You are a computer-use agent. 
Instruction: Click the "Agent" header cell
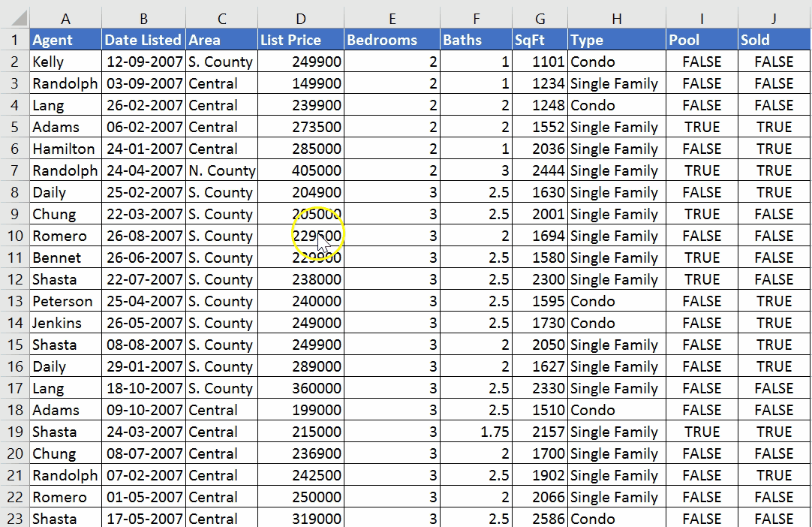66,40
